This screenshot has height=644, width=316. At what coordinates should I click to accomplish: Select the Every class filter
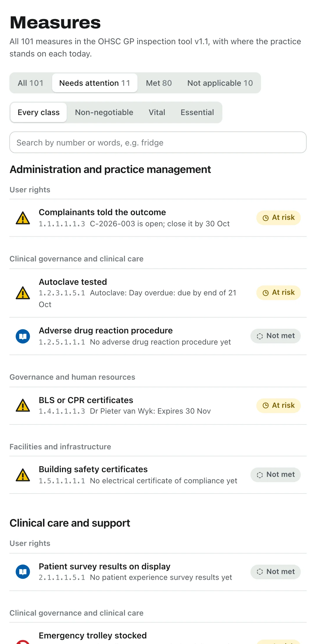coord(39,112)
